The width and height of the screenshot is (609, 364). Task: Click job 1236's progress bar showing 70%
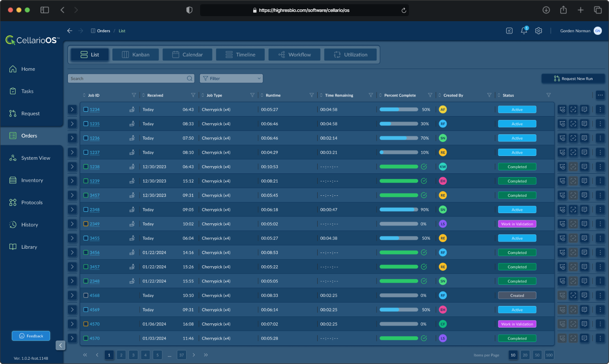coord(398,138)
